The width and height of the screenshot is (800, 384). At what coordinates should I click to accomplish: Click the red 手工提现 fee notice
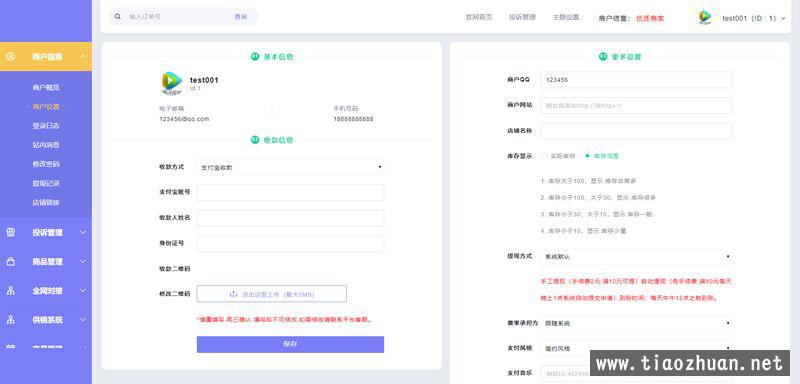[636, 289]
